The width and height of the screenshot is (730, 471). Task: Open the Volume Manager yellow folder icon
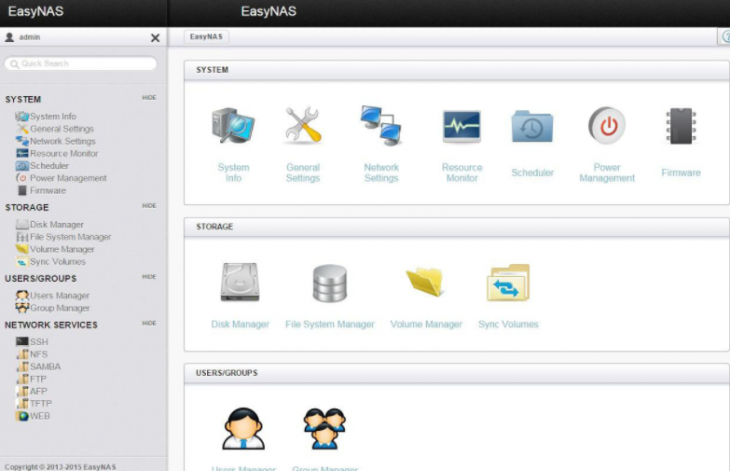(425, 282)
